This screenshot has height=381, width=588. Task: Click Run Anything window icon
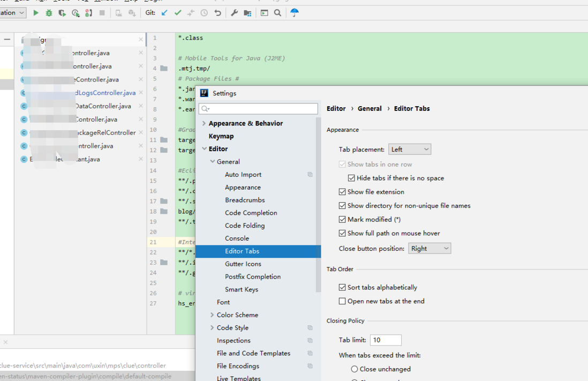pyautogui.click(x=265, y=13)
